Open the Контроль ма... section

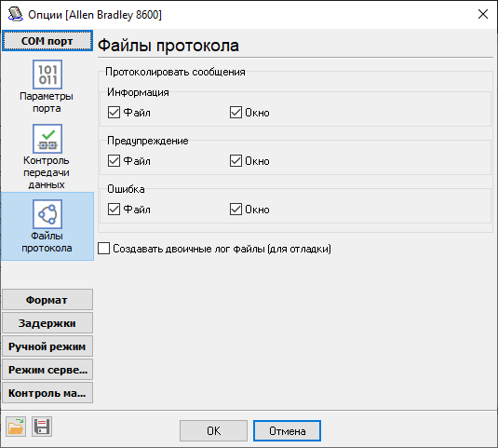tap(47, 393)
